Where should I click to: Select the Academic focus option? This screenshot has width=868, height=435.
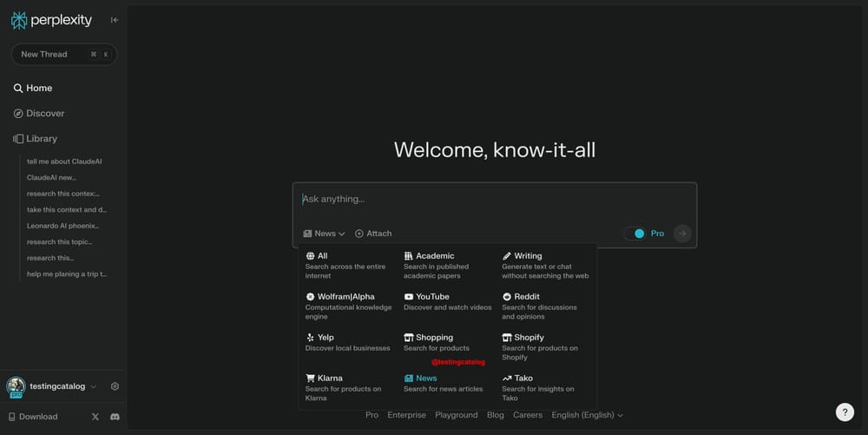coord(435,256)
